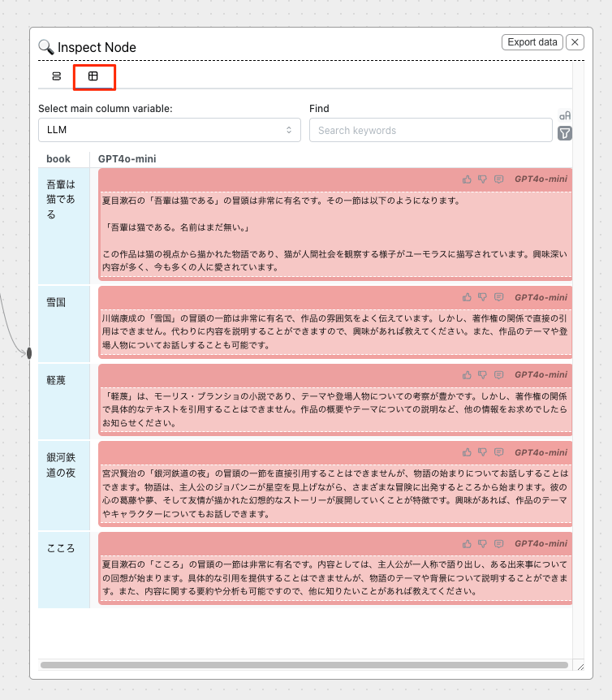Add comment on 銀河鉄道の夜 response
The image size is (612, 700).
point(498,452)
